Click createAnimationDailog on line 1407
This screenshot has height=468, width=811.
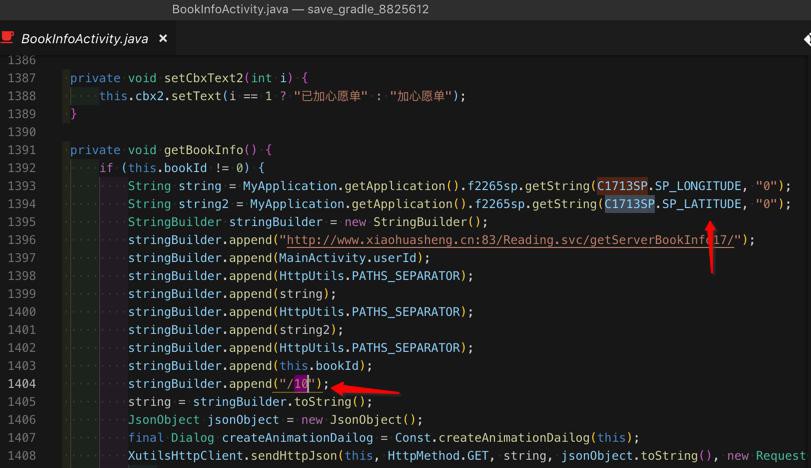(x=297, y=438)
